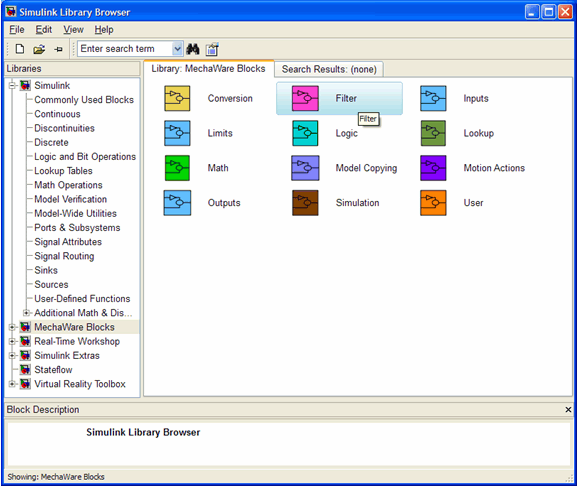Click the stay-on-top pin toolbar icon
578x487 pixels.
click(x=58, y=49)
